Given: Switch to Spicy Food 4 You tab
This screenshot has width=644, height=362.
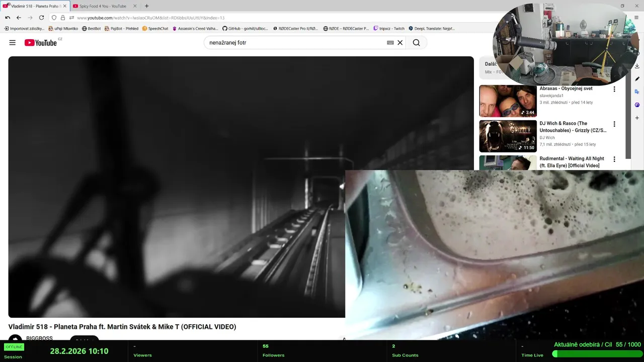Looking at the screenshot, I should click(x=103, y=6).
